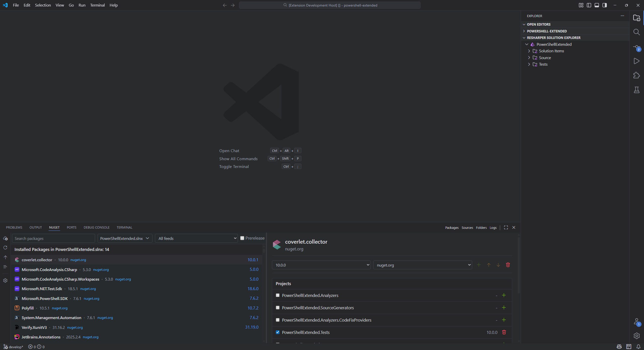Open the Testing flask view

click(x=636, y=90)
